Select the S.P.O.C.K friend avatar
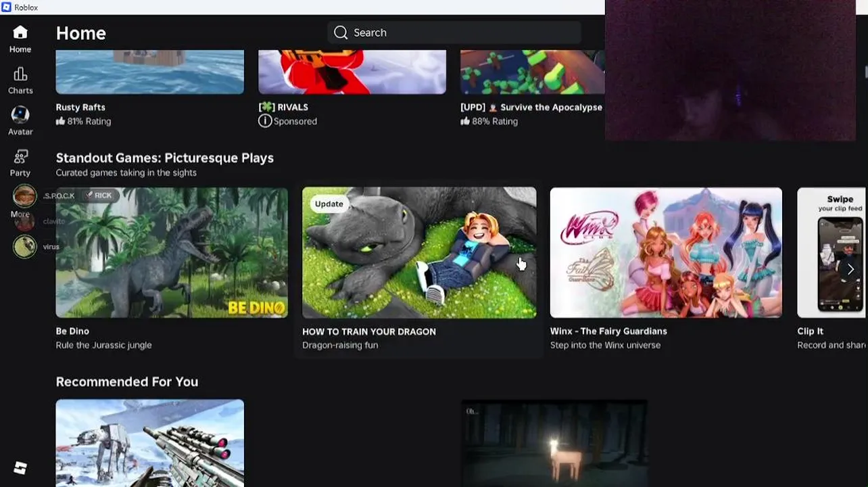The height and width of the screenshot is (487, 868). click(25, 196)
